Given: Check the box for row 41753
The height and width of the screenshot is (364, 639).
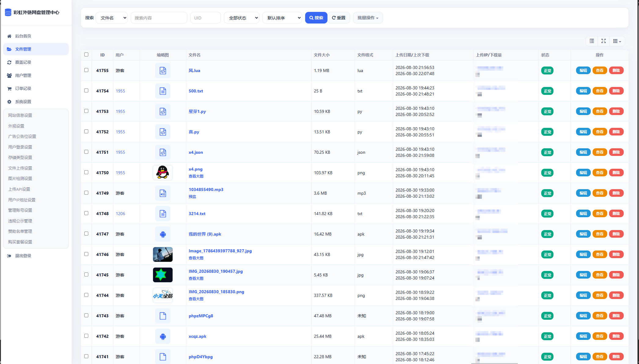Looking at the screenshot, I should [x=86, y=111].
